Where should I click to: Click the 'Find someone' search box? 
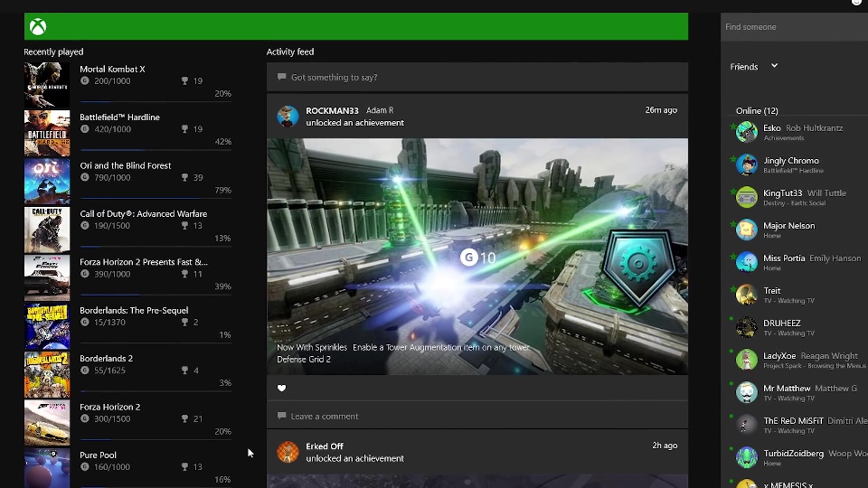tap(795, 26)
